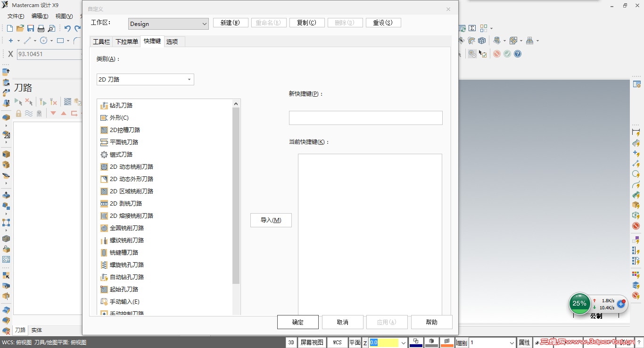Click select all operations icon in toolpath manager
The height and width of the screenshot is (348, 644).
pyautogui.click(x=18, y=101)
